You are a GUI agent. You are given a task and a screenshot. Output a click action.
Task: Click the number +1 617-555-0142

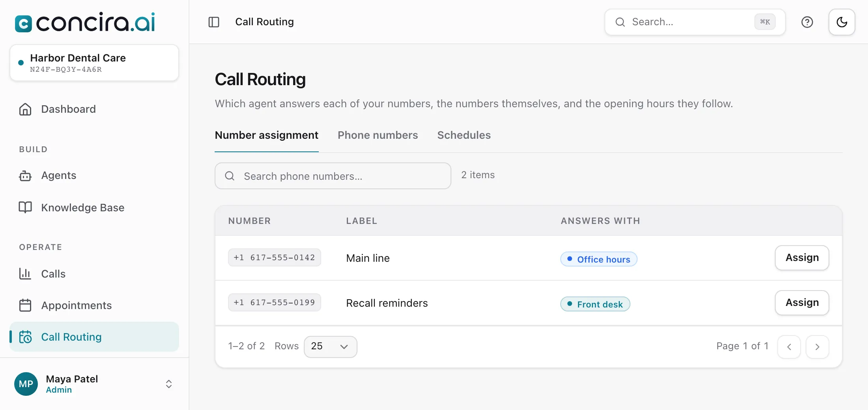pyautogui.click(x=275, y=257)
